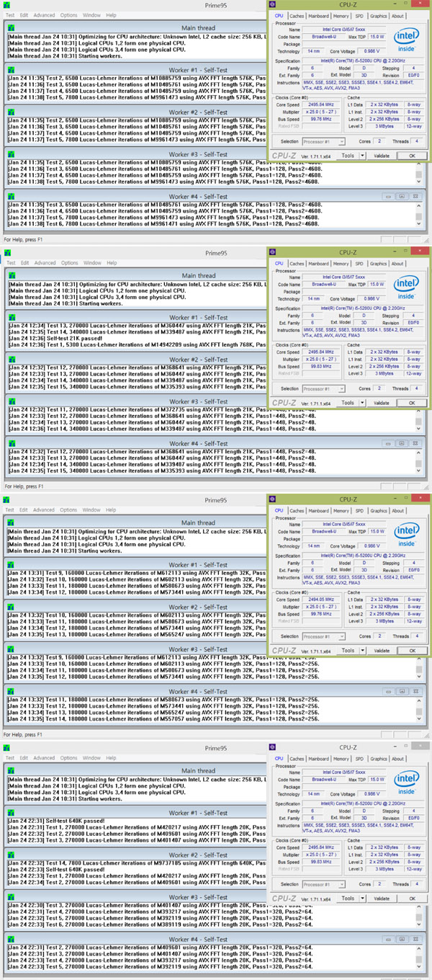Open Processor #1 selection combo in CPU-Z showing 2494.05 MHz
The width and height of the screenshot is (432, 980).
tap(323, 636)
